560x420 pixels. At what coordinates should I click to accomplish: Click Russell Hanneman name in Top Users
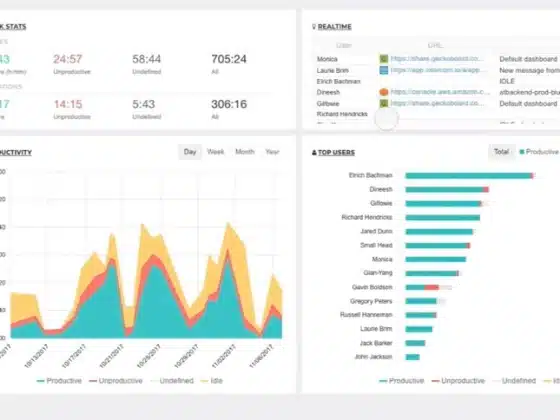click(x=366, y=315)
